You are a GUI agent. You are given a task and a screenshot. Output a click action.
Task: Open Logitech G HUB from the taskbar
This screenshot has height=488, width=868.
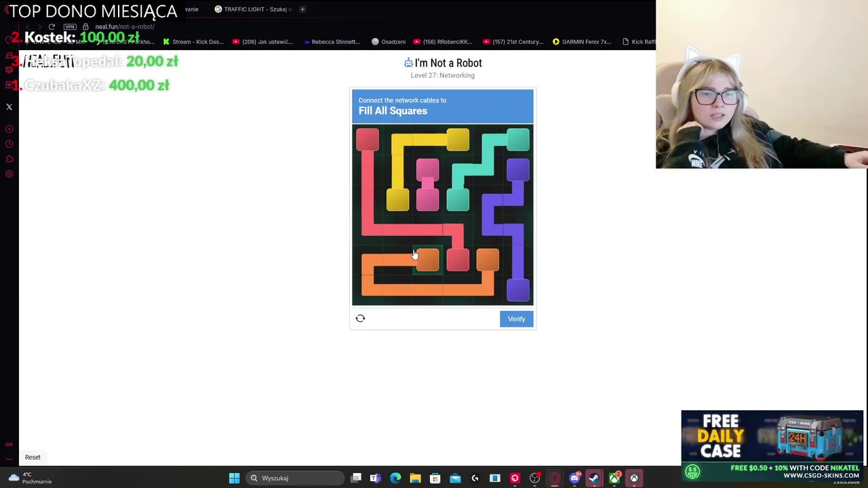475,479
